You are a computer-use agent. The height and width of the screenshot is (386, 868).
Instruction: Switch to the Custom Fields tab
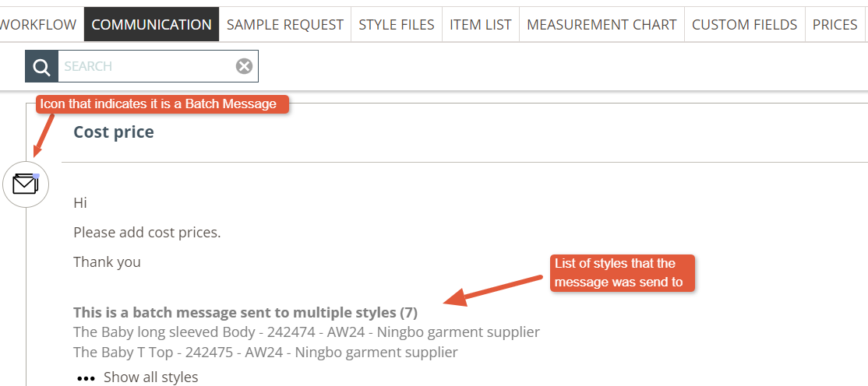[x=744, y=24]
